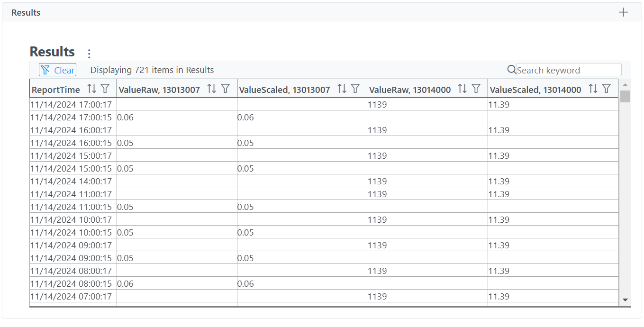Filter ValueScaled, 13014000 column
Image resolution: width=644 pixels, height=327 pixels.
(607, 89)
